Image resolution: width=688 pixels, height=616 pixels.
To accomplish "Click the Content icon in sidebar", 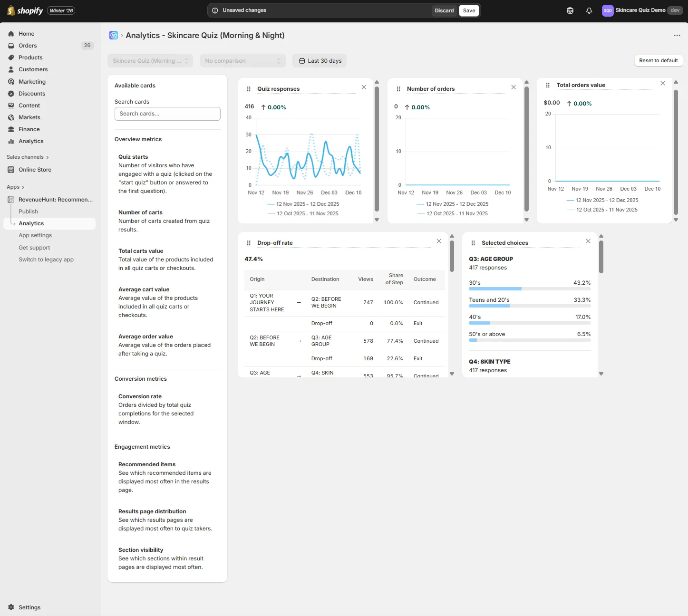I will pos(11,106).
